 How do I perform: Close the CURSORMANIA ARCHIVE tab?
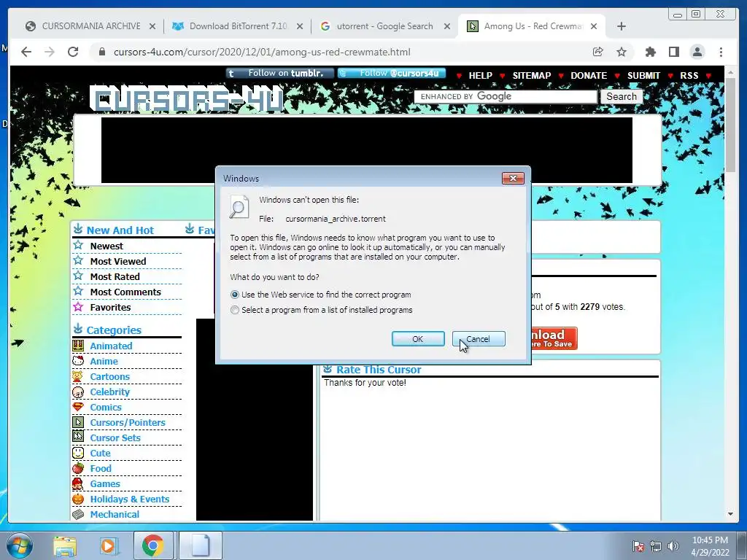(152, 27)
